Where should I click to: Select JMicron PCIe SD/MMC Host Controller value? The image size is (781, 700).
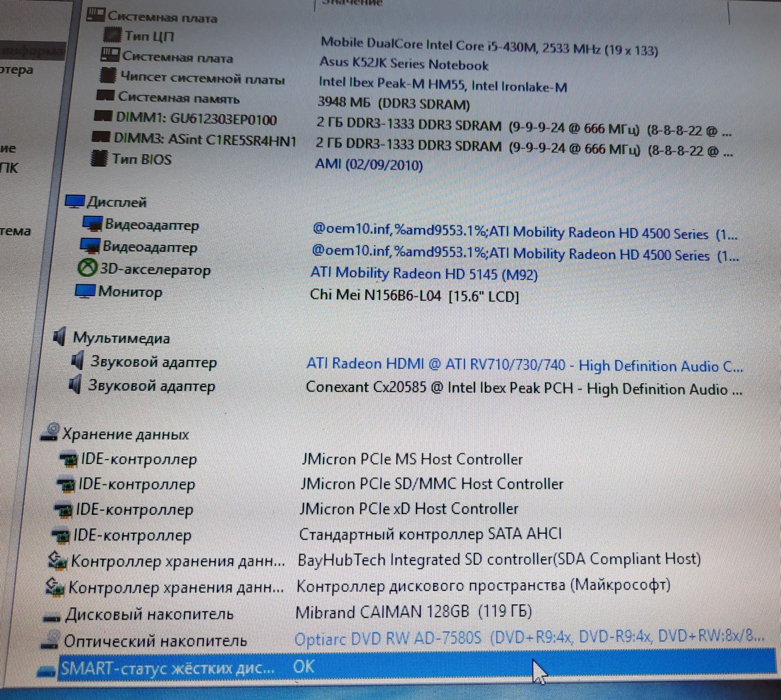(x=432, y=483)
